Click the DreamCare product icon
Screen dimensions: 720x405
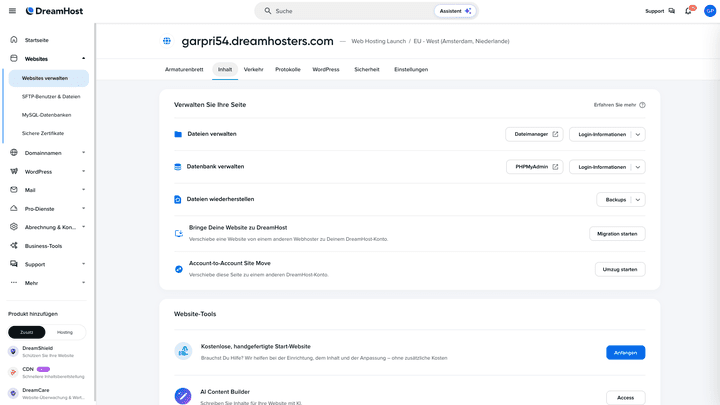pos(13,393)
